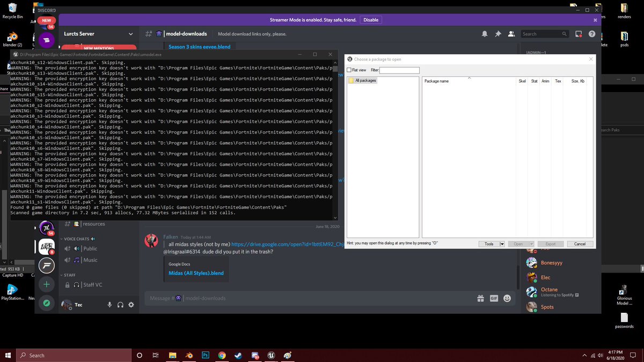
Task: Open the Windows Start menu
Action: pos(8,355)
